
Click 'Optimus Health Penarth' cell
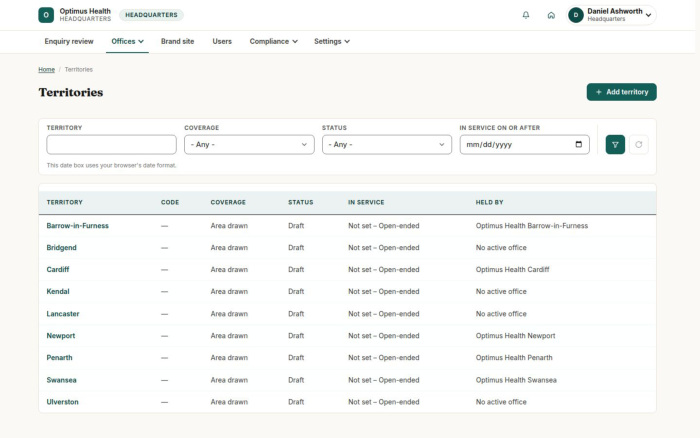point(514,358)
